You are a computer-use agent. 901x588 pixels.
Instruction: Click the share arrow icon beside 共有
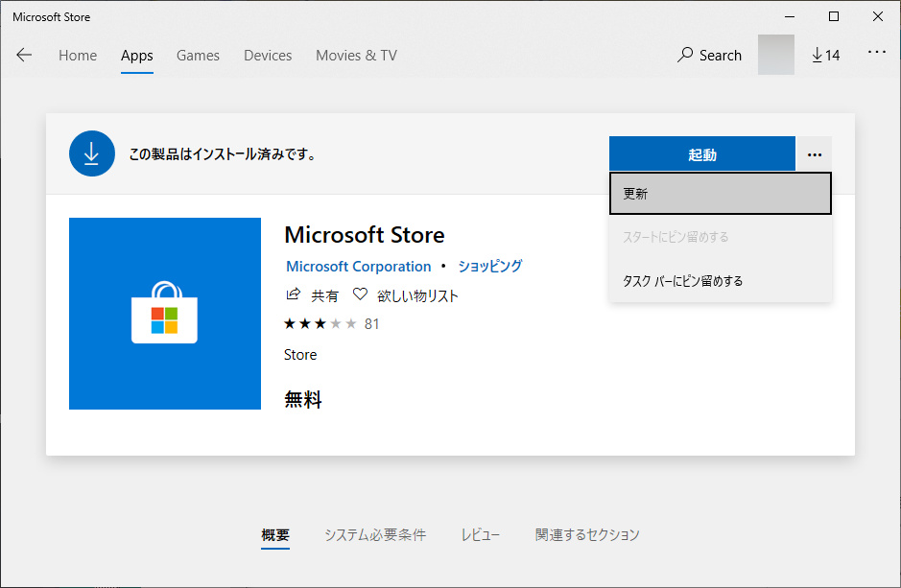point(293,294)
